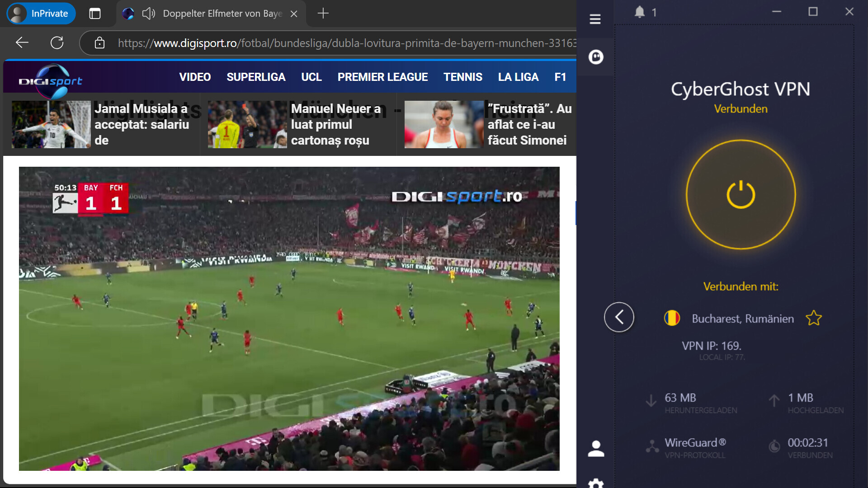The image size is (868, 488).
Task: Close the Doppelter Elfmeter tab
Action: click(294, 14)
